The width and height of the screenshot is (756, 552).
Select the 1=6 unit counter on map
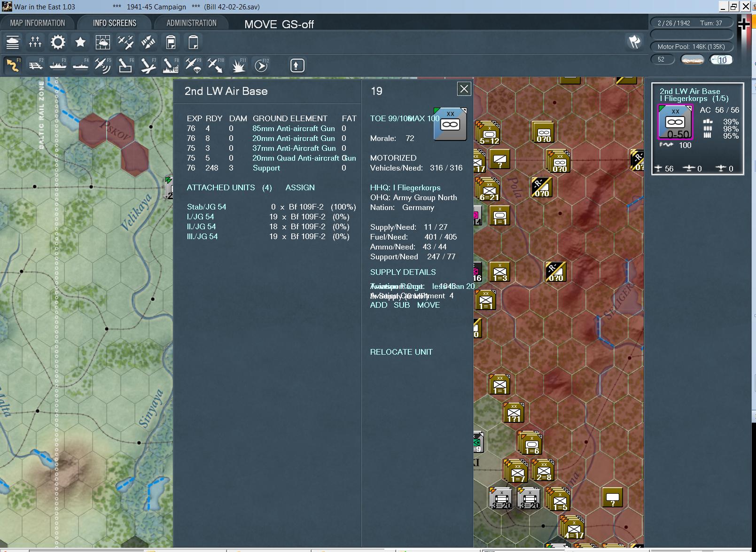click(x=531, y=443)
